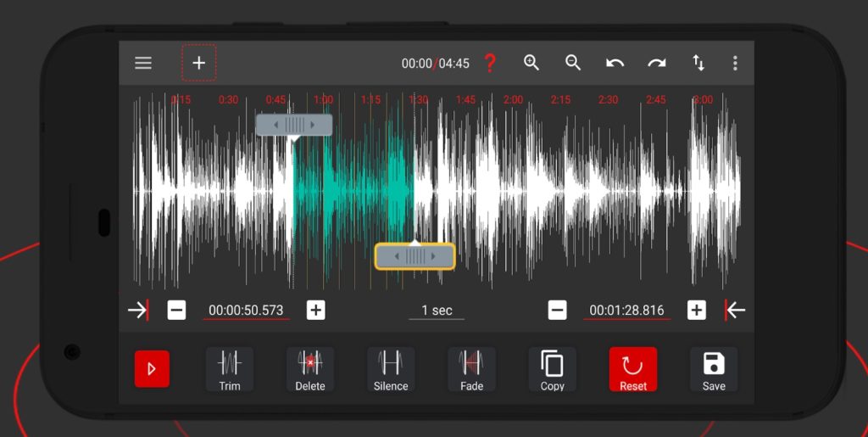This screenshot has height=437, width=868.
Task: Apply Fade to the selection
Action: tap(471, 369)
